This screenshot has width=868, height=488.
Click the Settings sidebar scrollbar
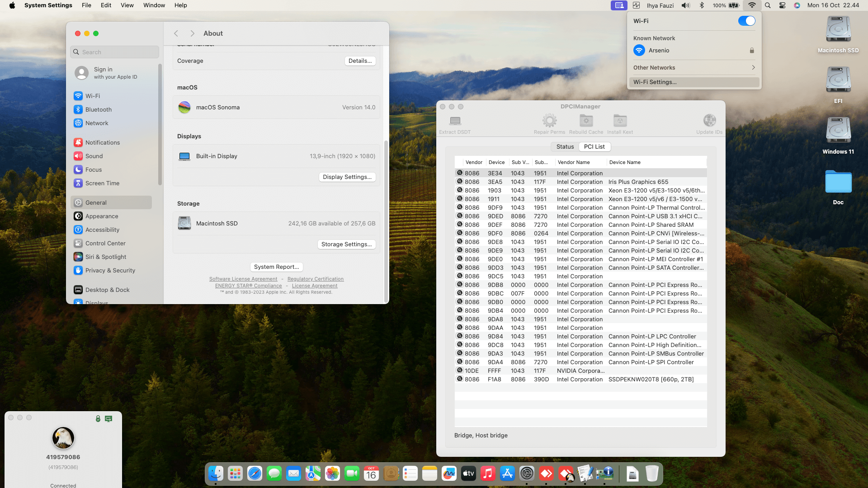(x=160, y=124)
